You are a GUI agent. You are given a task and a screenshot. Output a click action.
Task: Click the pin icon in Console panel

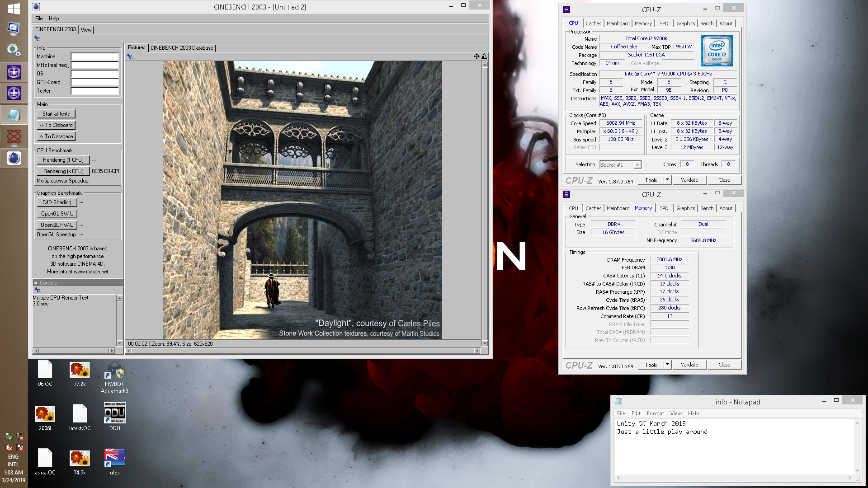pos(38,290)
